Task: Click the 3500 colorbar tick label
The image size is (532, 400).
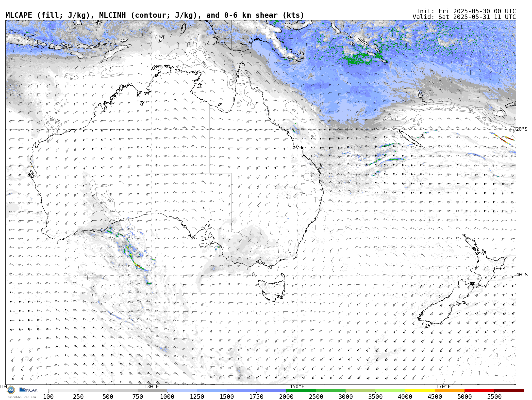Action: pos(375,397)
